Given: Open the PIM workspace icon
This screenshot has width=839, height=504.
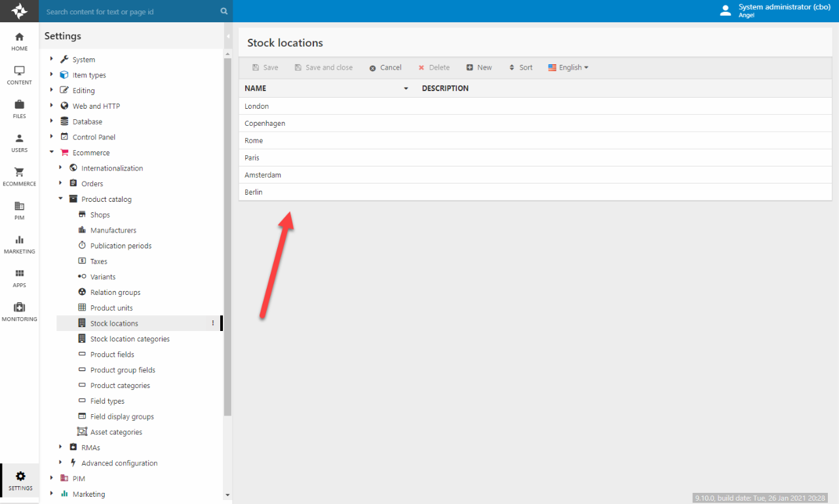Looking at the screenshot, I should point(19,210).
